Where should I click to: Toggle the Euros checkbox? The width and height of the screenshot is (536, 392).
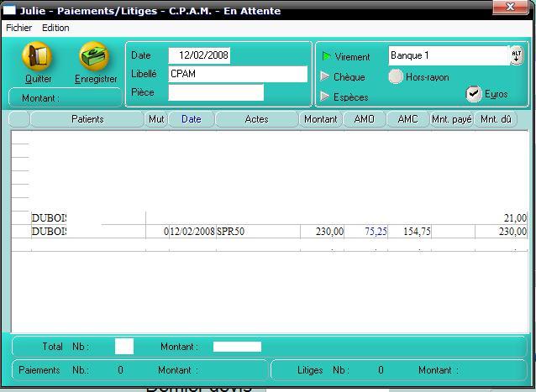(x=474, y=93)
